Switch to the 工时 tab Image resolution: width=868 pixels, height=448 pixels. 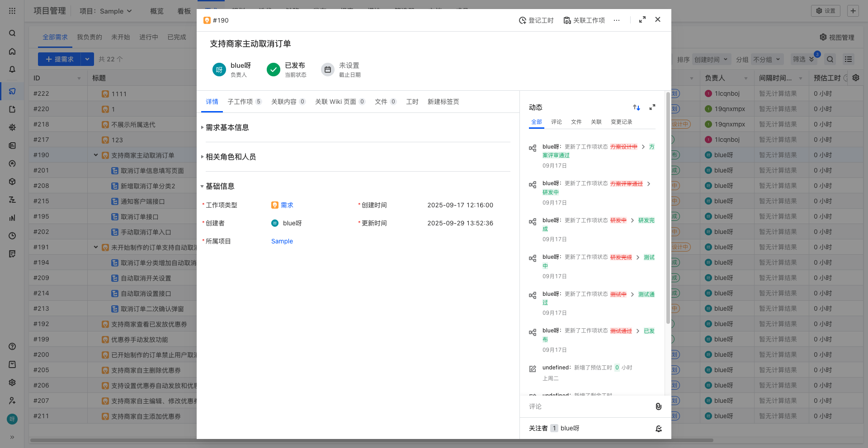point(412,102)
